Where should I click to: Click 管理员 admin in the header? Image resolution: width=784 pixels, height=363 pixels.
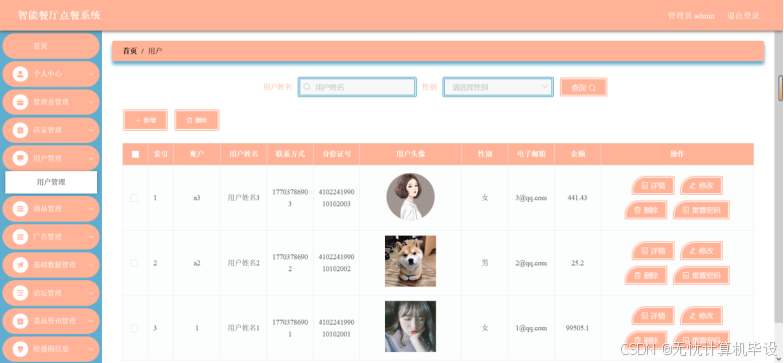pos(691,16)
